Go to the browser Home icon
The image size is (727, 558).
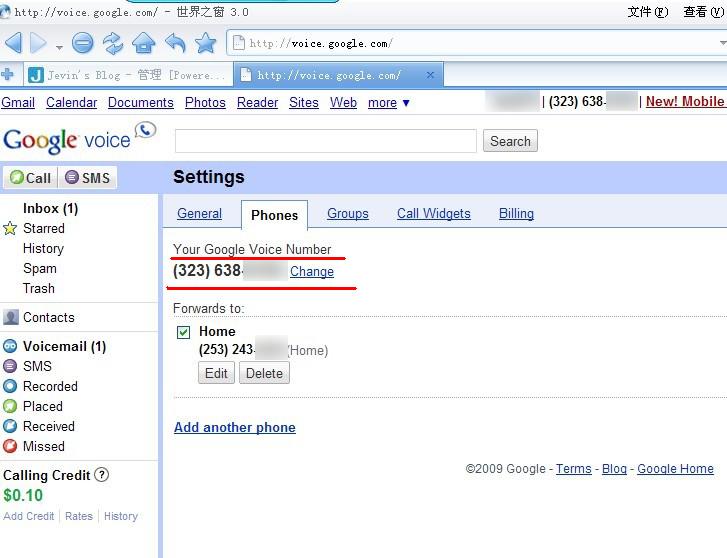click(144, 43)
